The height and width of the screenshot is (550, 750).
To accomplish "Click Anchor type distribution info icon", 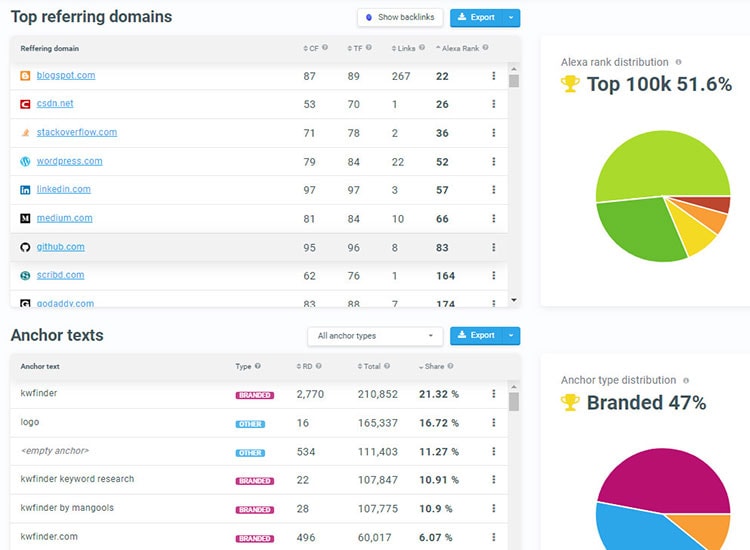I will [x=686, y=381].
